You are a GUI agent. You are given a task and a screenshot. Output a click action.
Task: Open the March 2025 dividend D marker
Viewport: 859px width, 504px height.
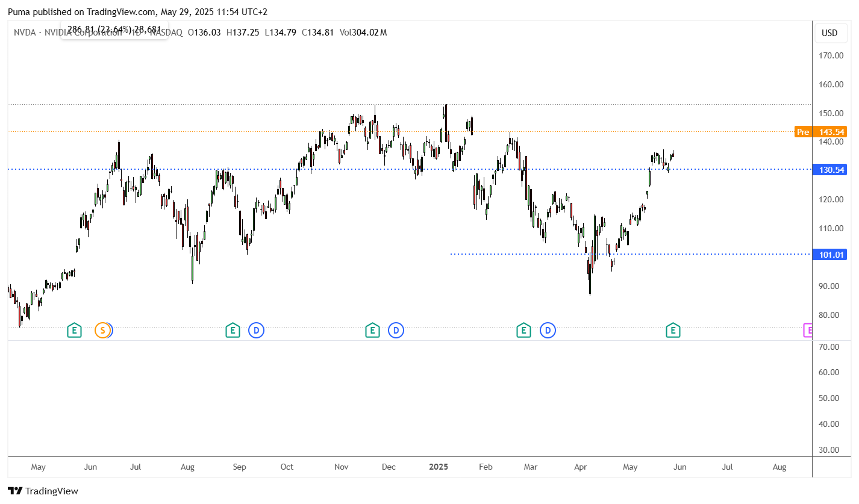point(548,330)
